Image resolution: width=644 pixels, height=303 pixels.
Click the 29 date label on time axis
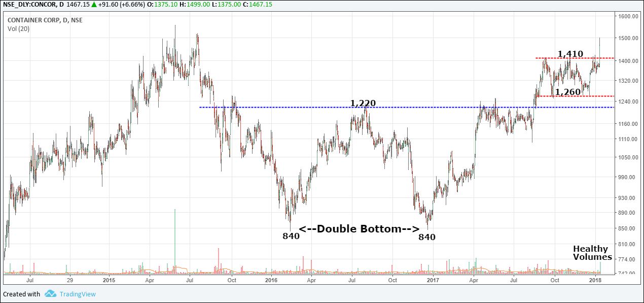click(70, 280)
